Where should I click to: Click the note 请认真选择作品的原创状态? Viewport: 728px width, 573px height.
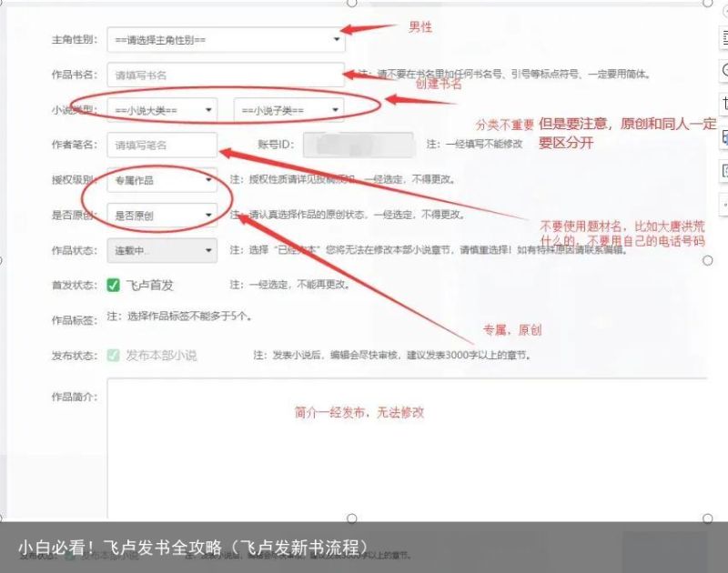[348, 215]
